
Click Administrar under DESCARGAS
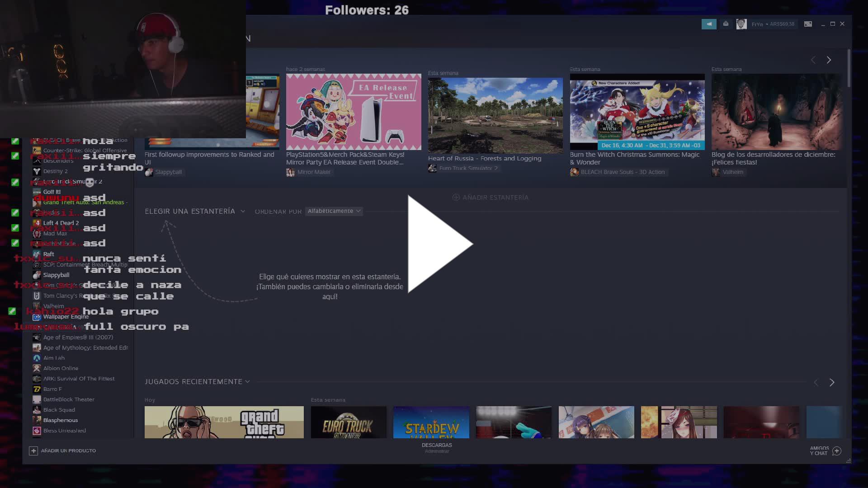(437, 451)
